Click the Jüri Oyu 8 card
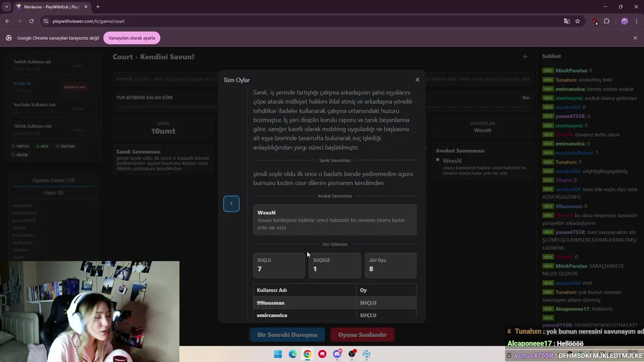Viewport: 644px width, 362px height. point(390,265)
